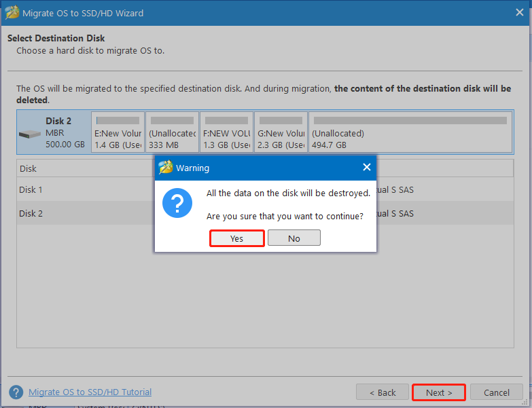532x408 pixels.
Task: Click the Warning dialog title text
Action: [x=192, y=168]
